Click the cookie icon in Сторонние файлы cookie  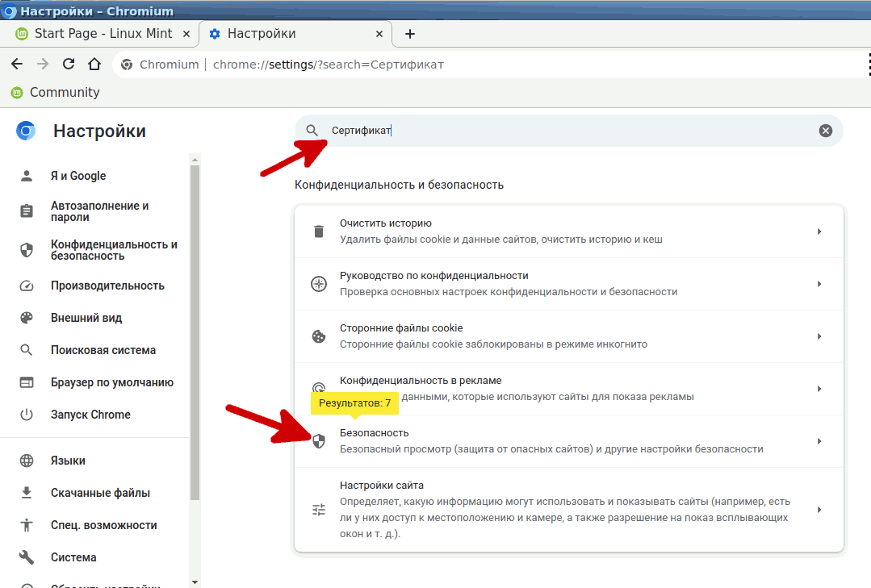319,336
